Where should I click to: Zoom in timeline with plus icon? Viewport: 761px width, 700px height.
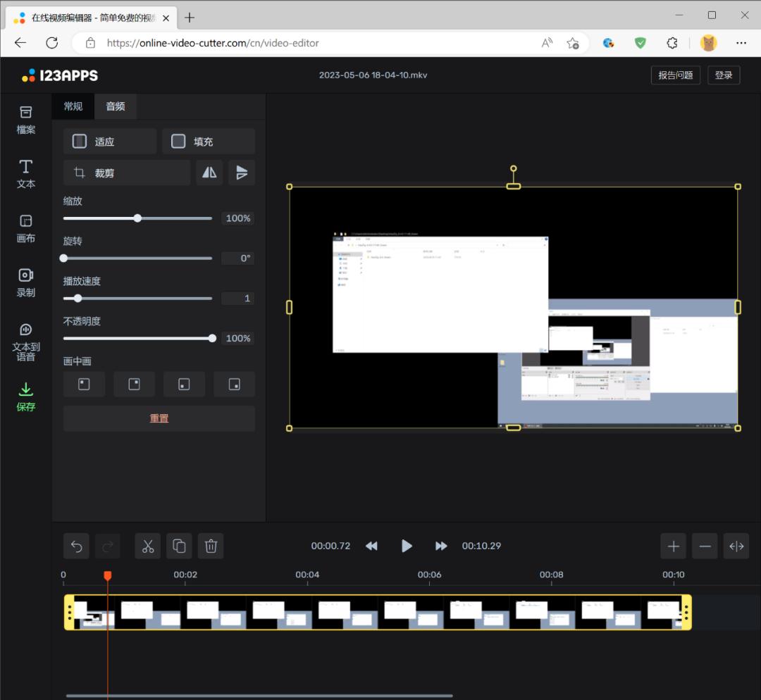tap(674, 546)
